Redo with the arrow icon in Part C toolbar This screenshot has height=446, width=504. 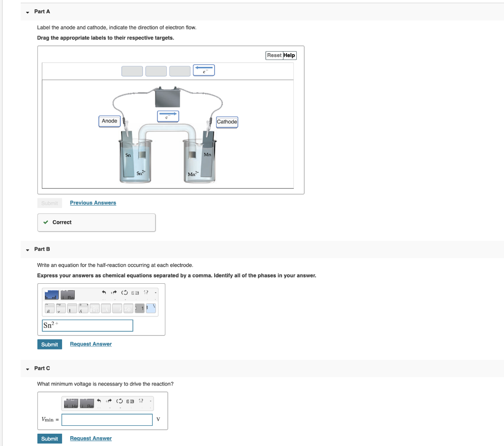(109, 401)
